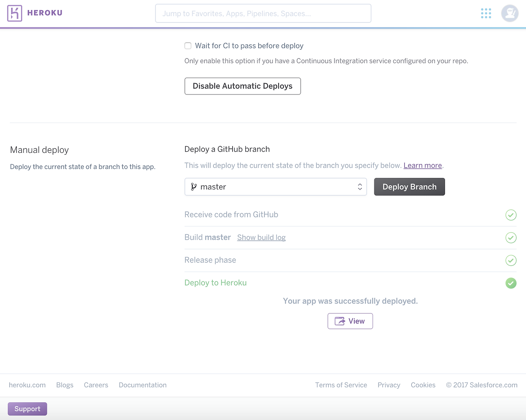Screen dimensions: 526x420
Task: Click Disable Automatic Deploys button
Action: click(x=242, y=86)
